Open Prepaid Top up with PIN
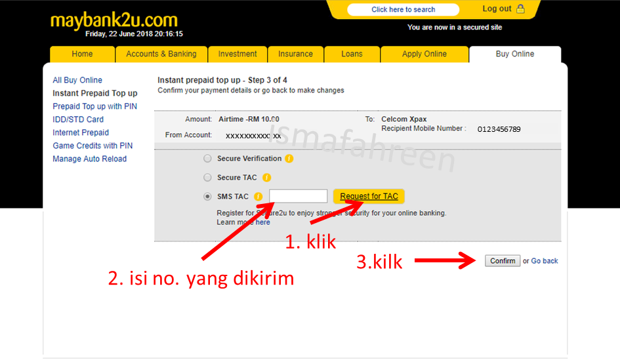The width and height of the screenshot is (620, 364). pyautogui.click(x=95, y=106)
